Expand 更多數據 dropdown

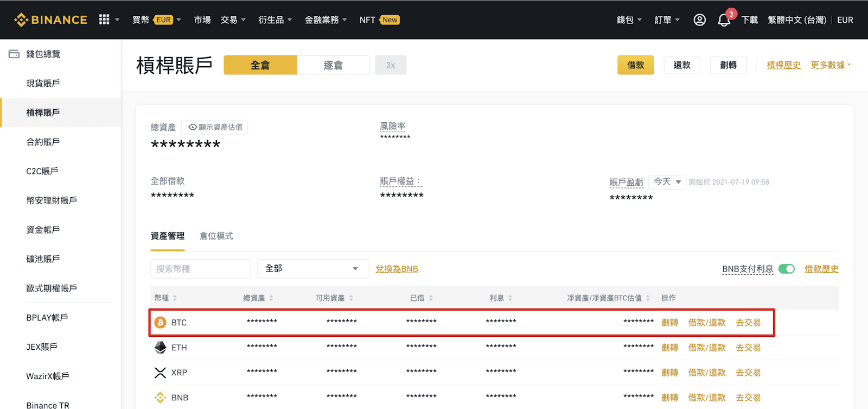[x=831, y=65]
